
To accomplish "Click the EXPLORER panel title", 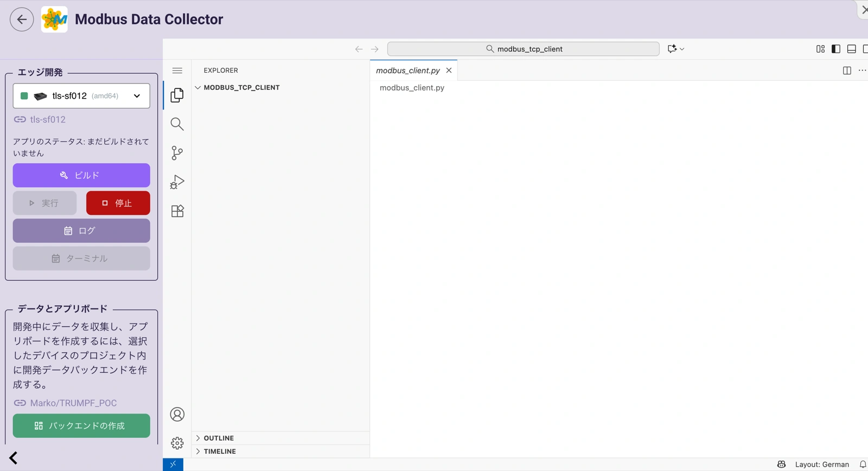I will [221, 70].
